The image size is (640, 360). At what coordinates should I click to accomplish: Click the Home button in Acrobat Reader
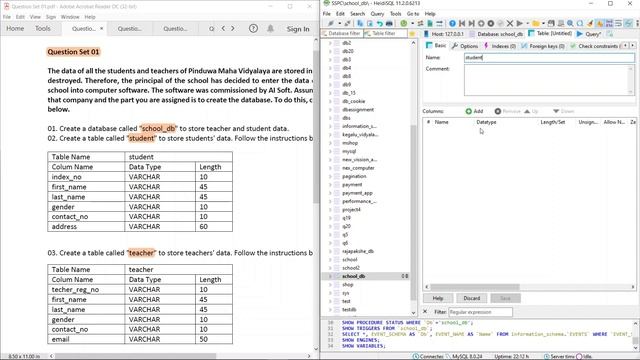[x=15, y=29]
